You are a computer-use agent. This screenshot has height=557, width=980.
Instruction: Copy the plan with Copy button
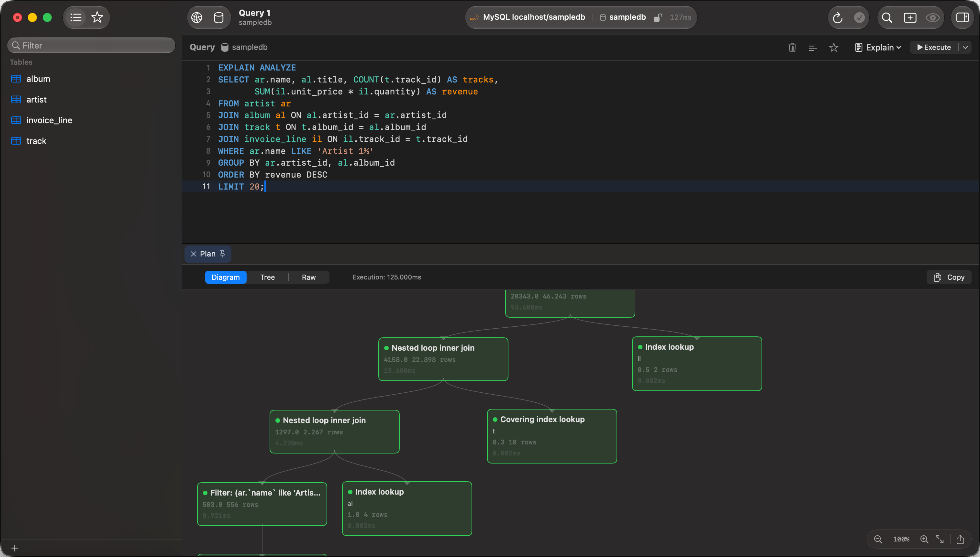tap(949, 277)
